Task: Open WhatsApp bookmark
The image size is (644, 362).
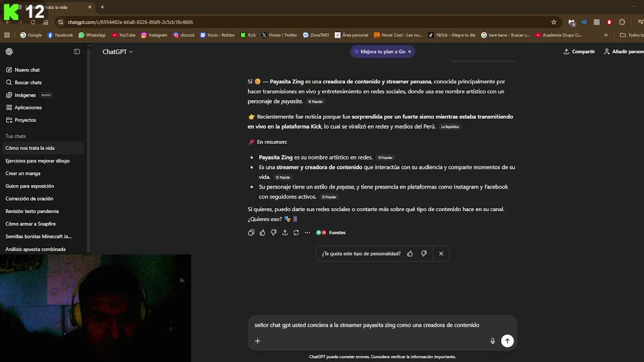Action: point(92,35)
